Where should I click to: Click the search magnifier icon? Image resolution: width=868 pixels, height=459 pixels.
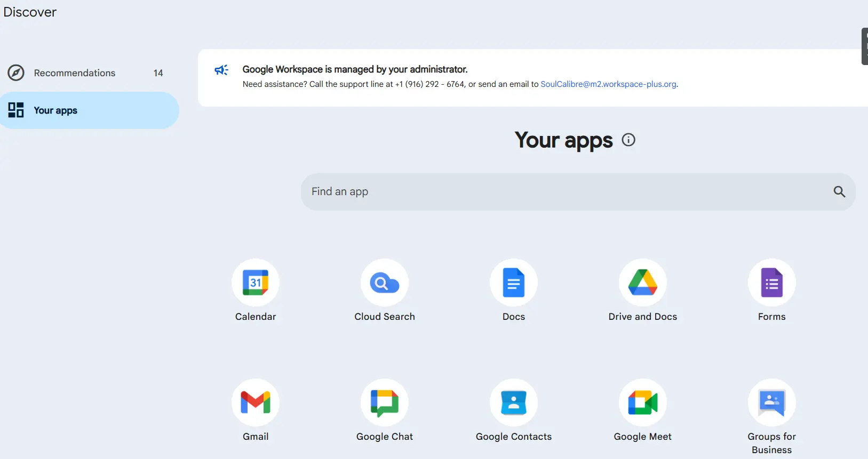click(839, 191)
